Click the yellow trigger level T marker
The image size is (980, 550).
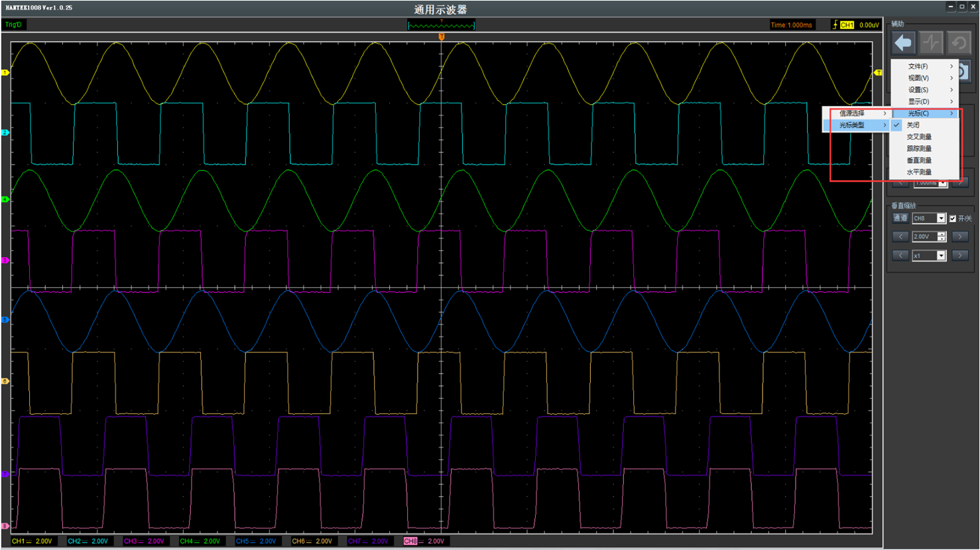click(x=879, y=72)
